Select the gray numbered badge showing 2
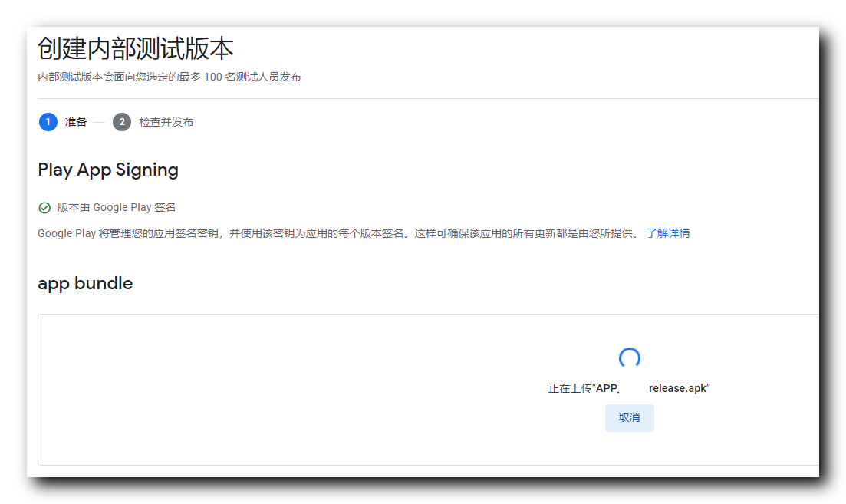Screen dimensions: 846x504 [x=121, y=121]
